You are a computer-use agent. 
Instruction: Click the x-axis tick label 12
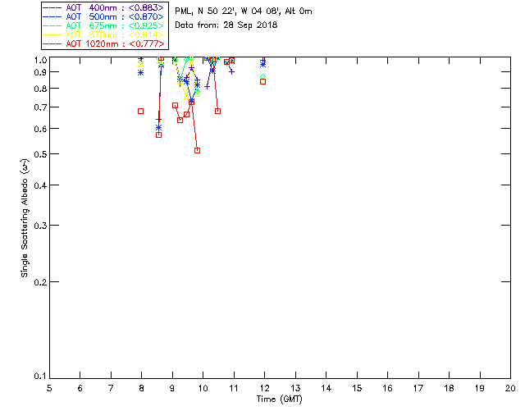coord(264,388)
